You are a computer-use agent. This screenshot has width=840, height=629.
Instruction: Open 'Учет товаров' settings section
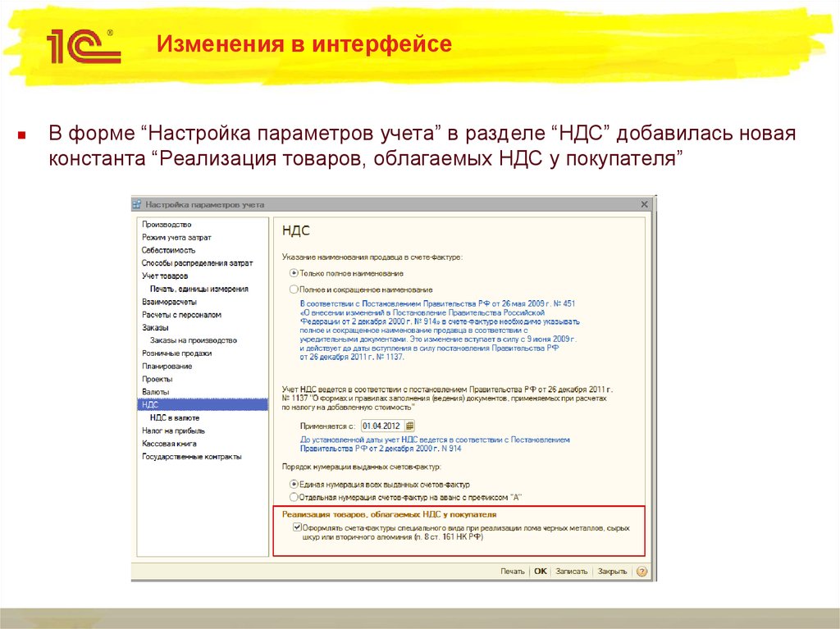click(165, 276)
